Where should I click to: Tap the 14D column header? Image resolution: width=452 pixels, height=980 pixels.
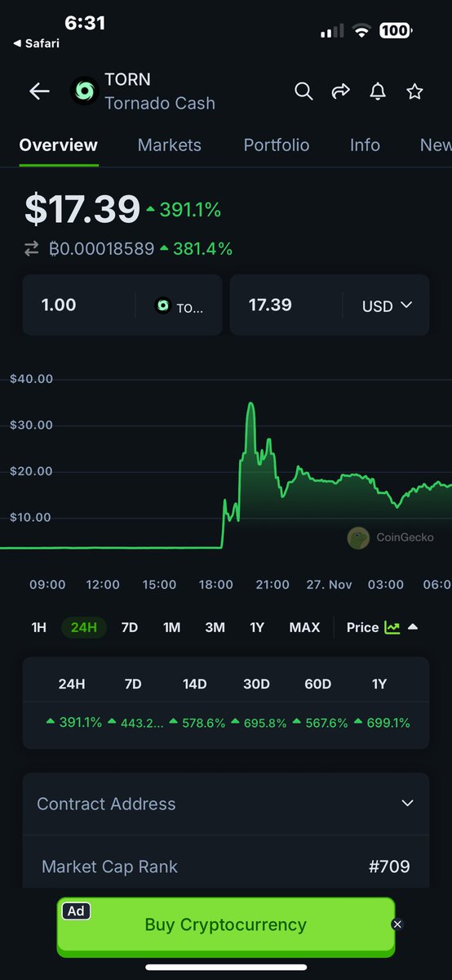pos(194,684)
